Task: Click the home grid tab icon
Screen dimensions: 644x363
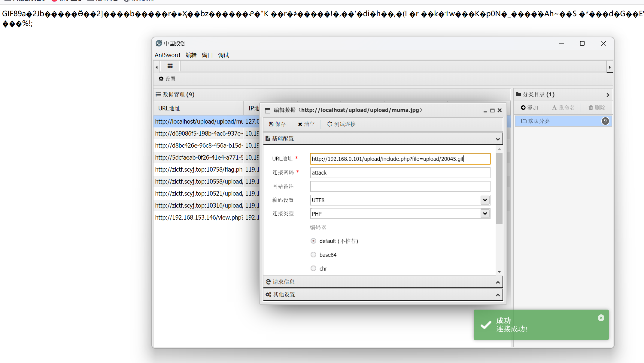Action: (x=170, y=66)
